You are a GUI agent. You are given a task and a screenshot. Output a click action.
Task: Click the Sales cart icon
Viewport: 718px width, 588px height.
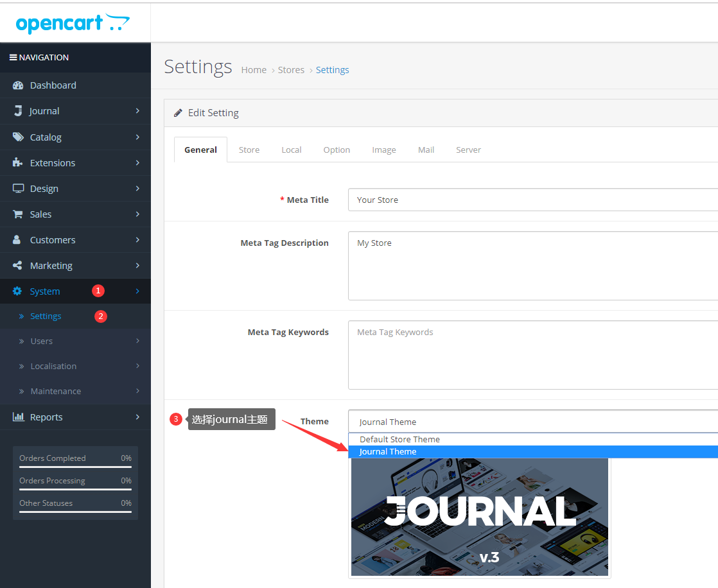point(17,214)
